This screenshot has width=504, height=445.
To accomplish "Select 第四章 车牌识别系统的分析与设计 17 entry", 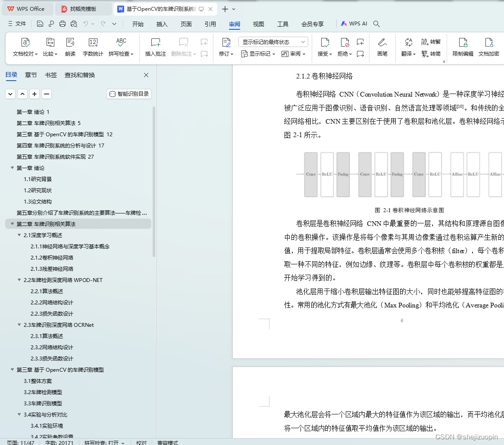I will click(60, 145).
